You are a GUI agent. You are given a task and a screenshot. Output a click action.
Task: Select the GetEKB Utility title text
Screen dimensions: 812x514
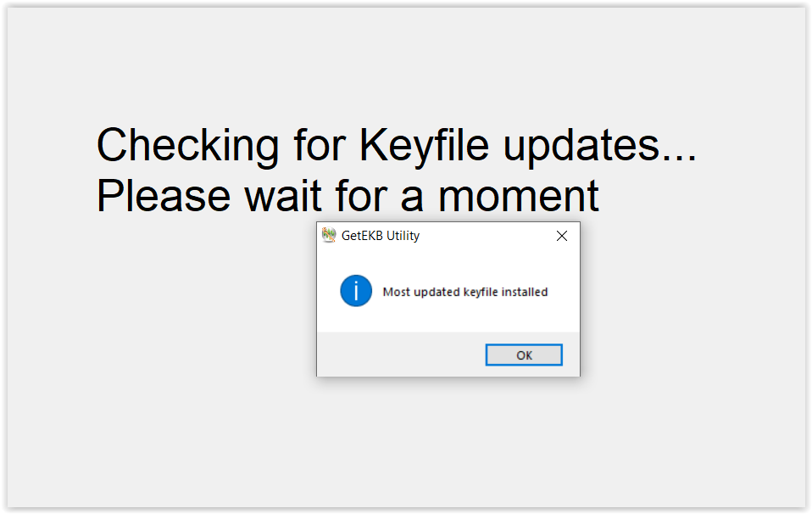pos(380,236)
